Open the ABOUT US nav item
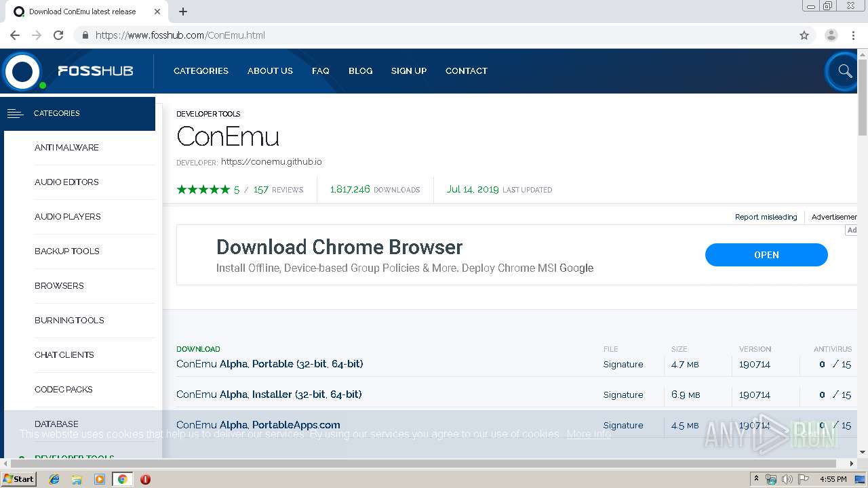The height and width of the screenshot is (488, 868). click(x=270, y=70)
